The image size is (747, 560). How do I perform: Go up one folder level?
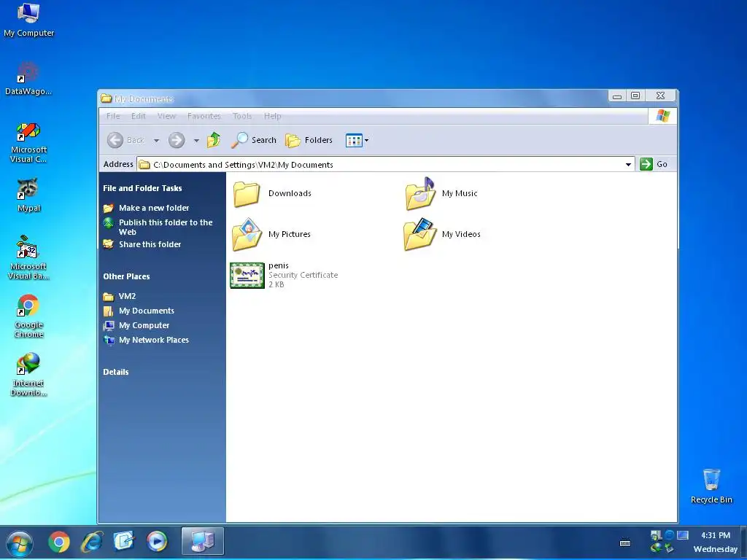214,140
